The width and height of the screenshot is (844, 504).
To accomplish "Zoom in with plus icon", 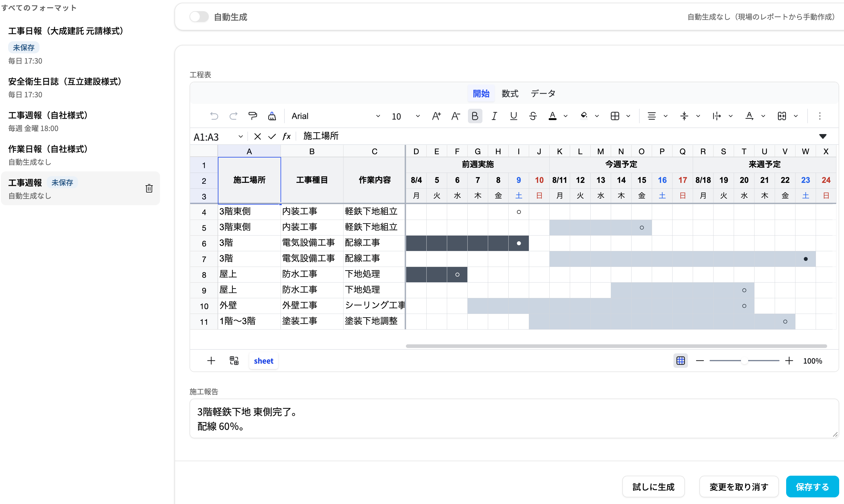I will (x=789, y=361).
